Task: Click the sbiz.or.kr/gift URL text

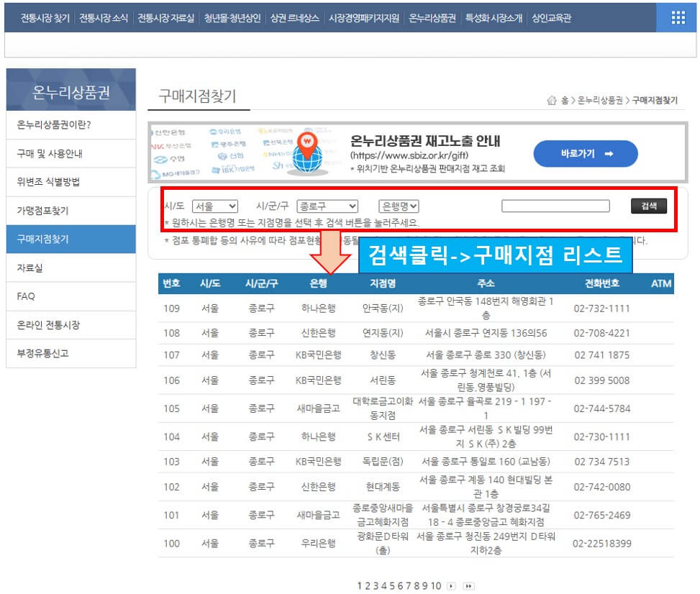Action: tap(409, 155)
